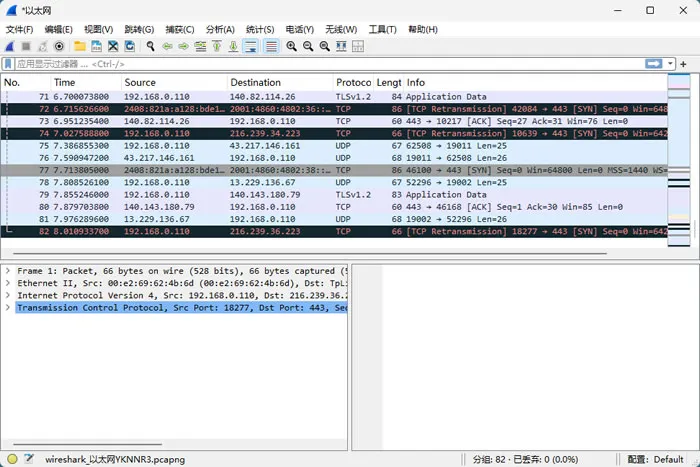Add a display filter button with the plus
Image resolution: width=700 pixels, height=467 pixels.
[683, 64]
